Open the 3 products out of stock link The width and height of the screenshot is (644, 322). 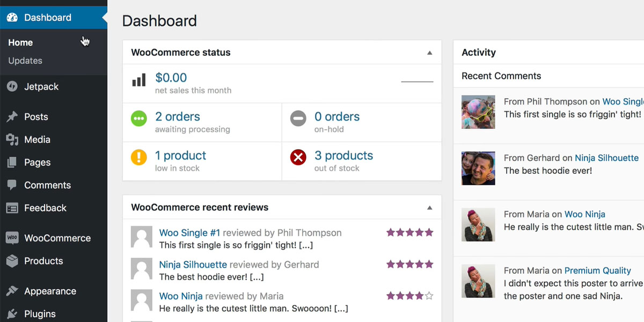tap(343, 156)
